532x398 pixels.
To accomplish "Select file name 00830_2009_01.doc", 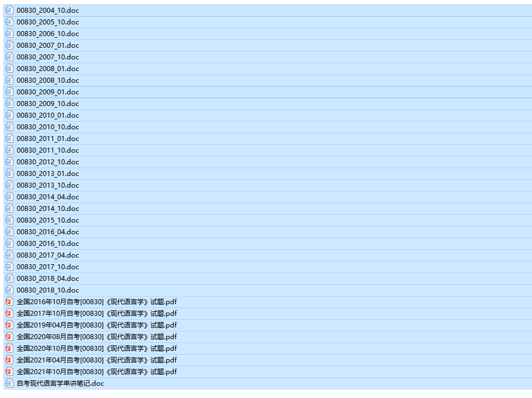I will (x=48, y=92).
